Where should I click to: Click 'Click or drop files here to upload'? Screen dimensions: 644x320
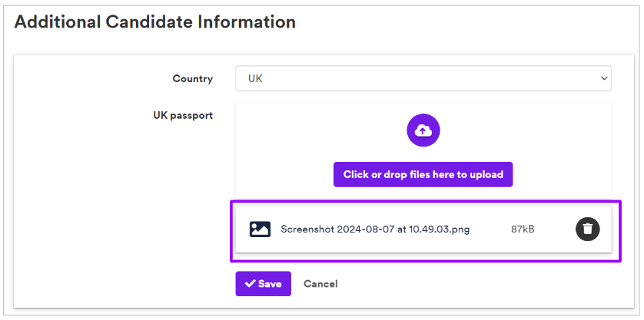pyautogui.click(x=423, y=174)
